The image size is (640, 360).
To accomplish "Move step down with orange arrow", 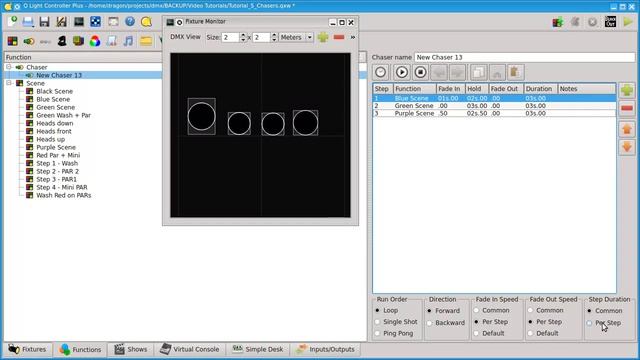I will (x=627, y=147).
